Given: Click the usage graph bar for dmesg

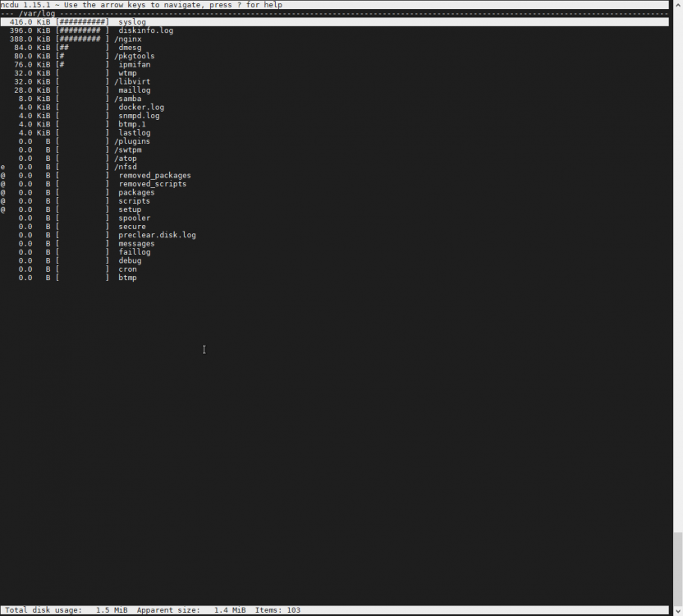Looking at the screenshot, I should coord(82,48).
